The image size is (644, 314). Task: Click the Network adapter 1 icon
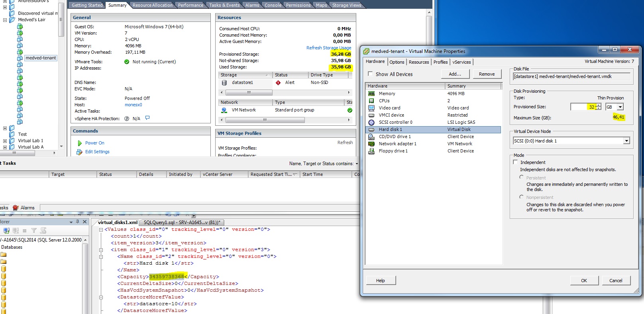pyautogui.click(x=371, y=144)
